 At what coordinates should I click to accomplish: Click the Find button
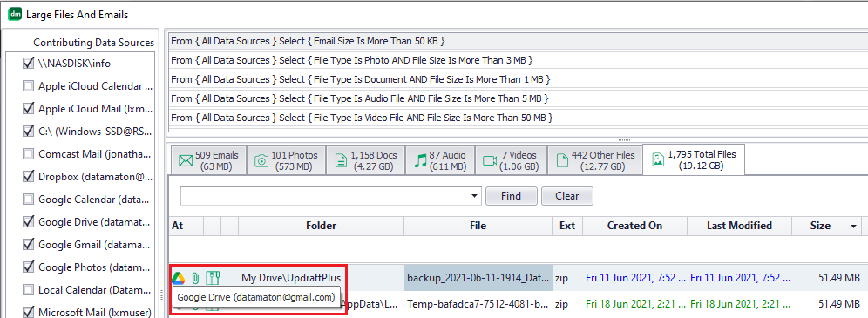511,196
